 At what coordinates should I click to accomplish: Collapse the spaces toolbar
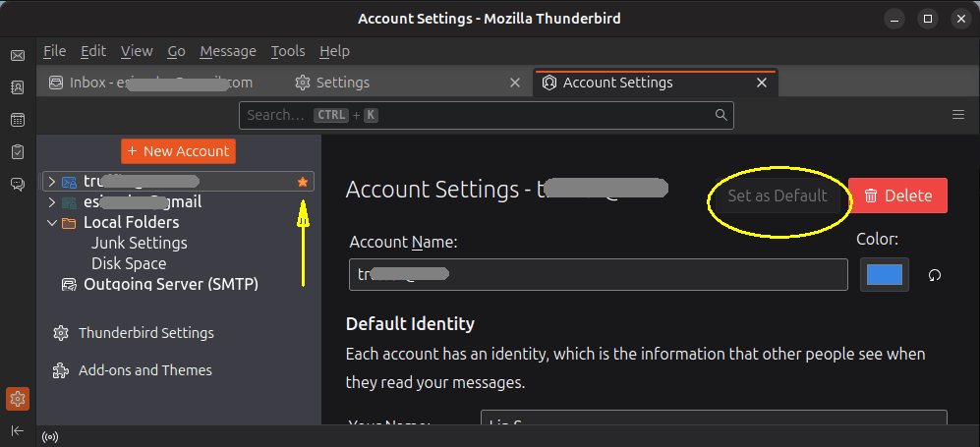click(18, 431)
